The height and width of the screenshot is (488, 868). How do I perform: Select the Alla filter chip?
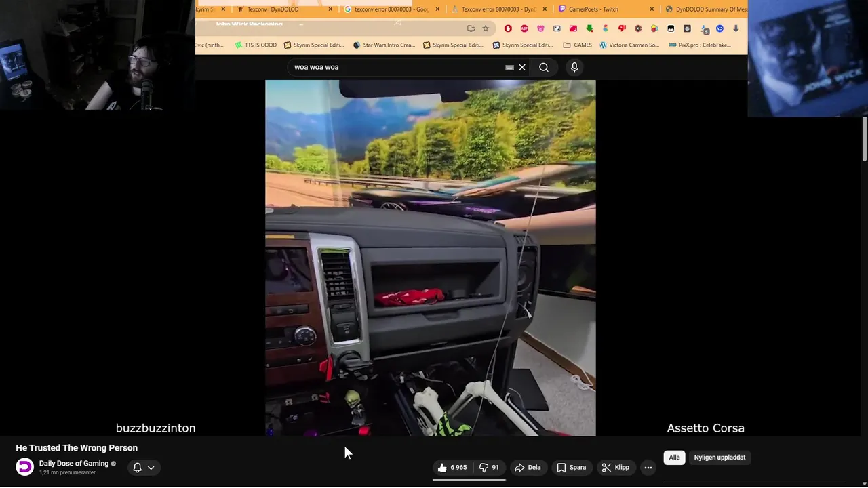(674, 457)
